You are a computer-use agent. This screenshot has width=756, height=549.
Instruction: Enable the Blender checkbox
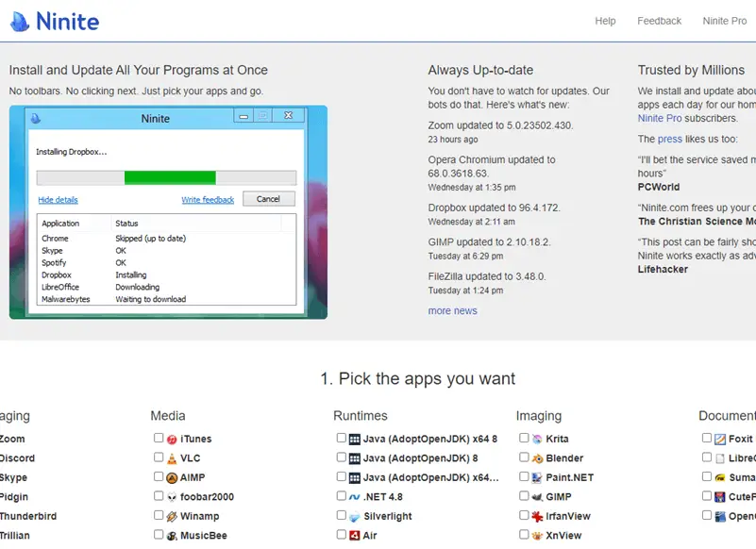tap(524, 457)
